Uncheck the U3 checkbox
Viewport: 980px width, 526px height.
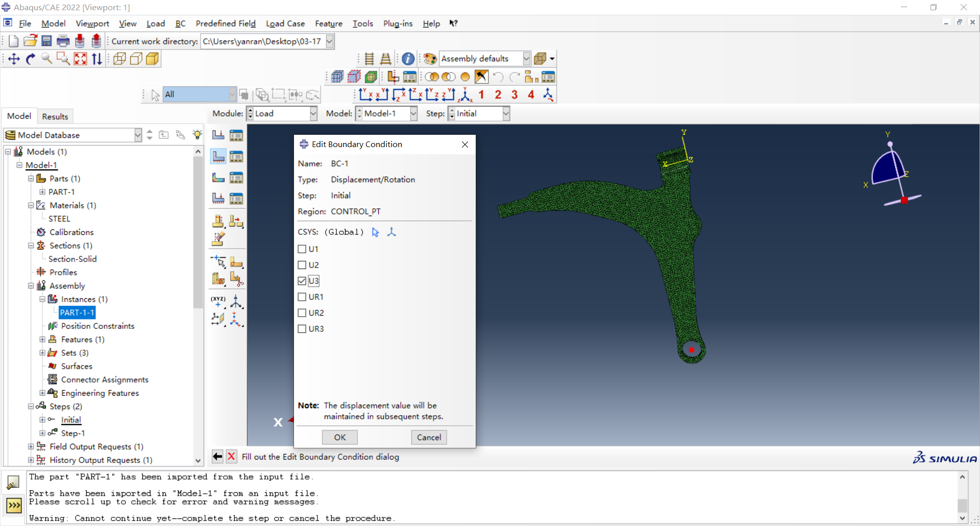point(302,281)
